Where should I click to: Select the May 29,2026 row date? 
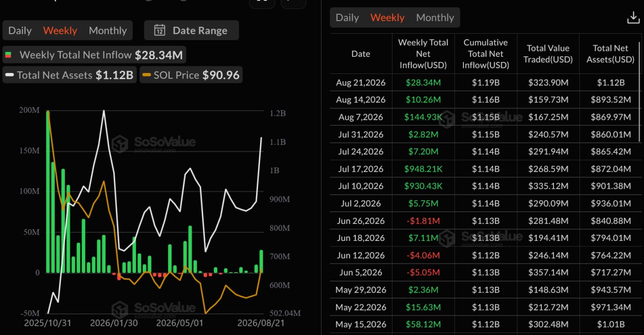pyautogui.click(x=361, y=290)
